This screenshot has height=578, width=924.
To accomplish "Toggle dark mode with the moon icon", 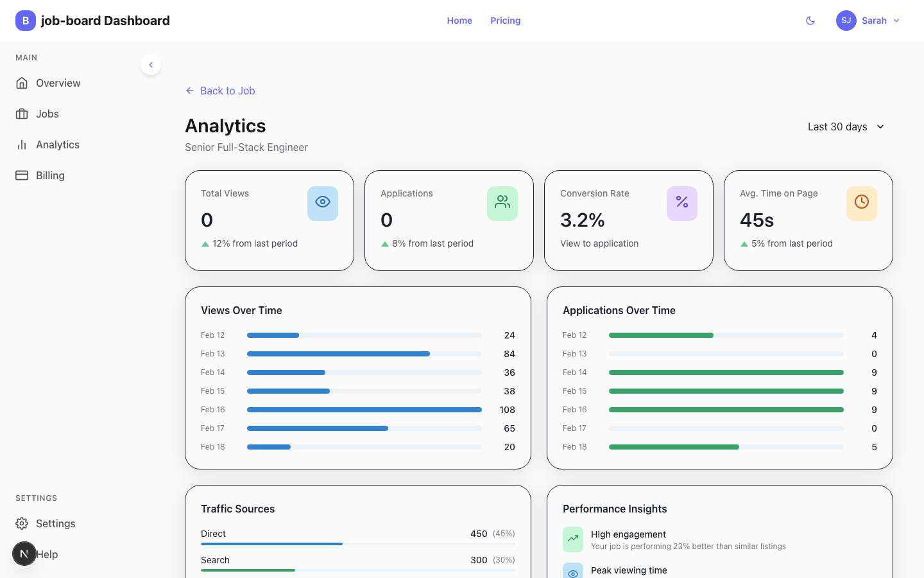I will tap(810, 21).
